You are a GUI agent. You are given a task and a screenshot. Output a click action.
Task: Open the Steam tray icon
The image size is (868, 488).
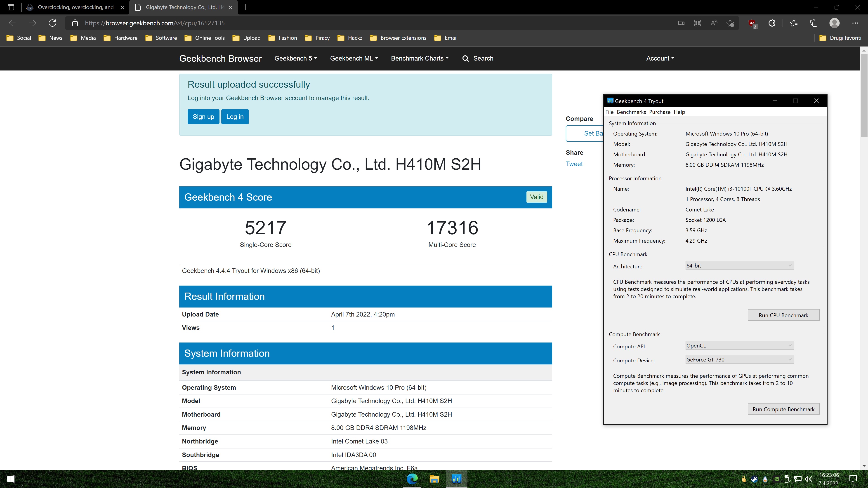coord(754,479)
